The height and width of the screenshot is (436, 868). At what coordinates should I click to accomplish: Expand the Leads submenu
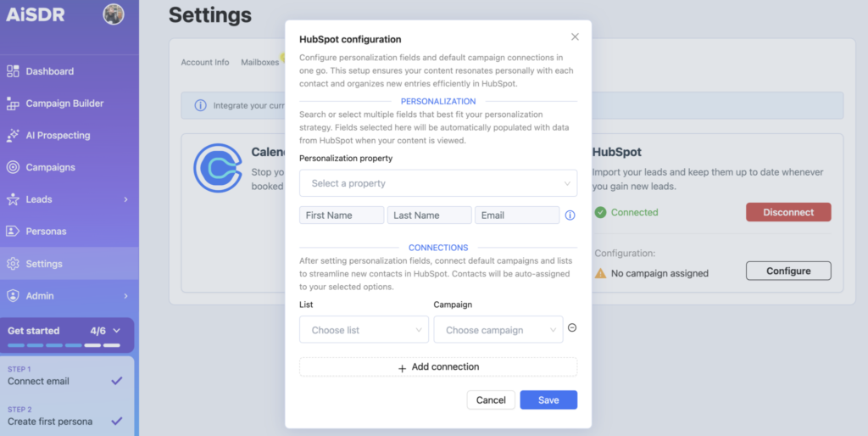coord(125,199)
